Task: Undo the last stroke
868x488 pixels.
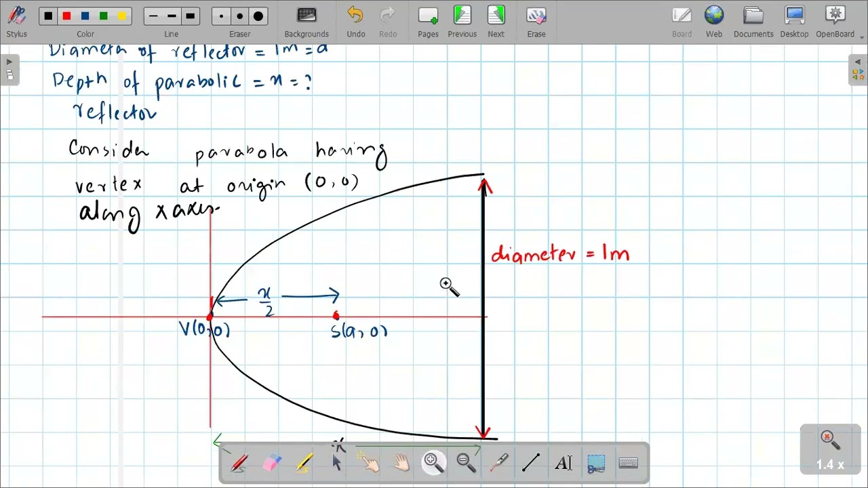Action: coord(355,22)
